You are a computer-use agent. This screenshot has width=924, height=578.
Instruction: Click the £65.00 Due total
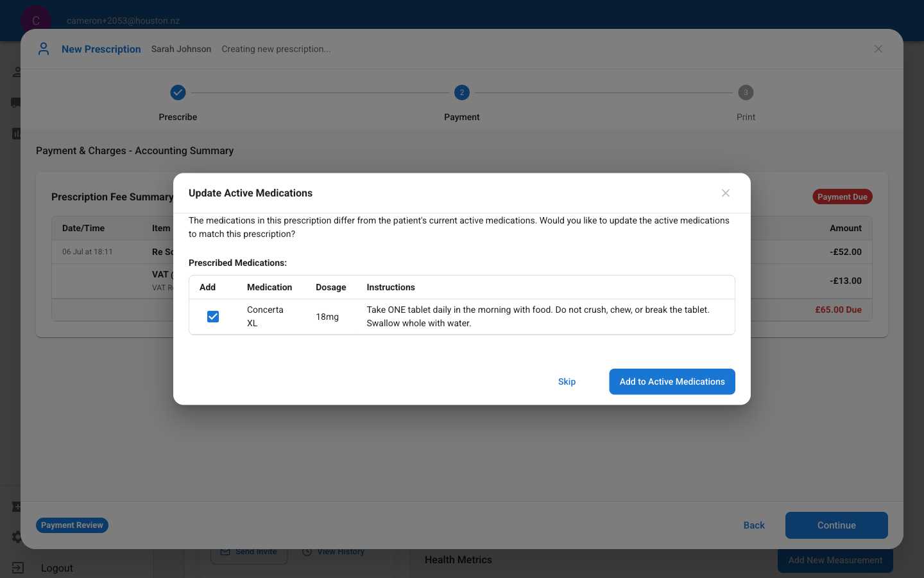(x=839, y=310)
